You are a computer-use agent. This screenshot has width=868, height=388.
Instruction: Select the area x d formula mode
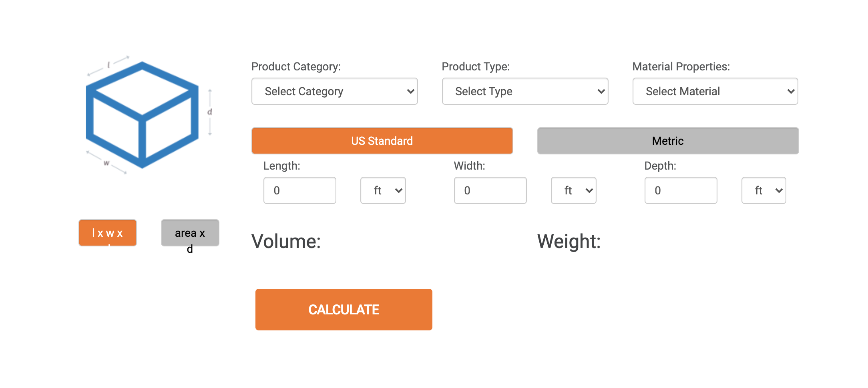coord(190,233)
